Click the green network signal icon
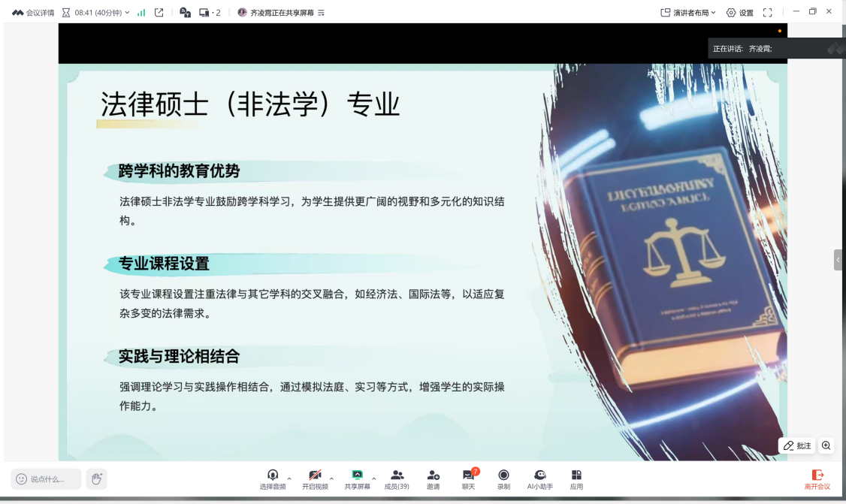 141,13
